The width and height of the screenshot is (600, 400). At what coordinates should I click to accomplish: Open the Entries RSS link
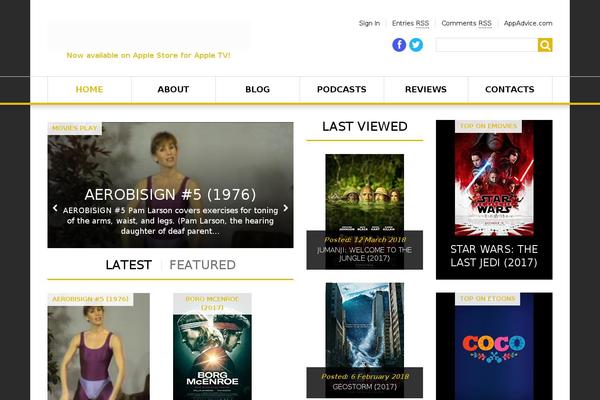410,23
